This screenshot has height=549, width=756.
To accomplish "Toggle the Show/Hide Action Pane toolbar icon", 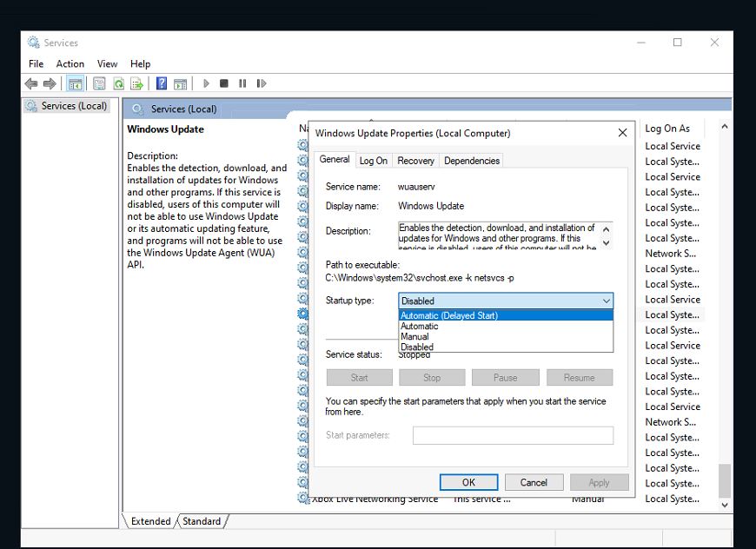I will (x=181, y=84).
